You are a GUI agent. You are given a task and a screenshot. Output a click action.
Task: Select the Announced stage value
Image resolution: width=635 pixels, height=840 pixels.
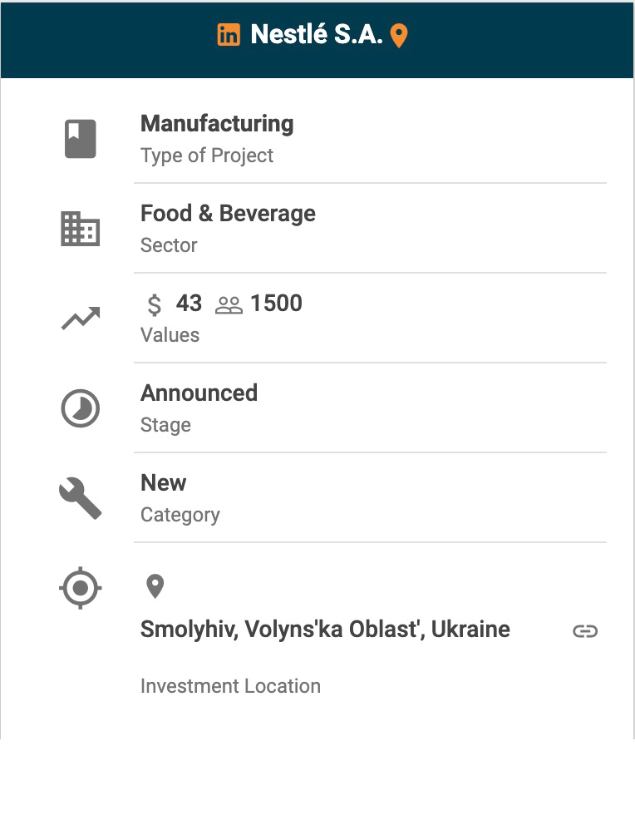point(199,393)
